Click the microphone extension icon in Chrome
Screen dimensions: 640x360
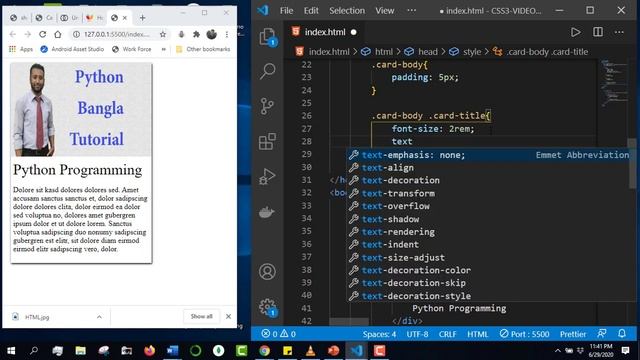pyautogui.click(x=181, y=34)
